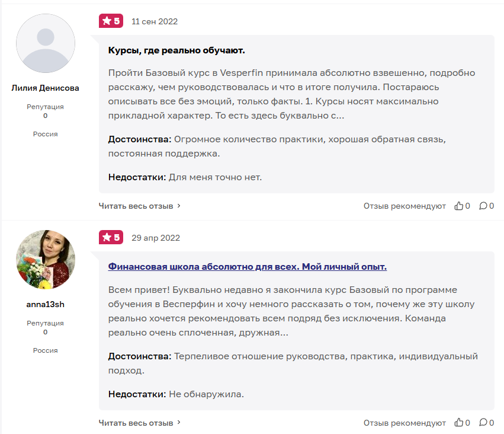Click the comment bubble icon on the first review

(x=484, y=206)
